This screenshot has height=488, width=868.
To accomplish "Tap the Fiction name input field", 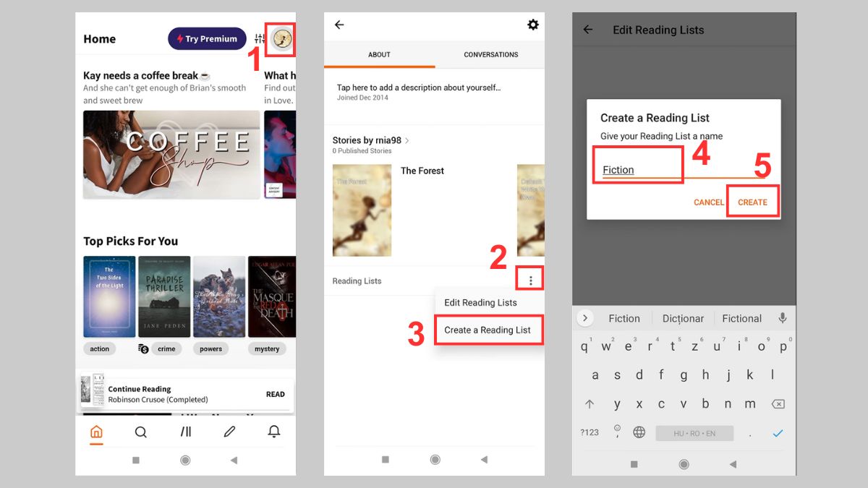I will 638,170.
